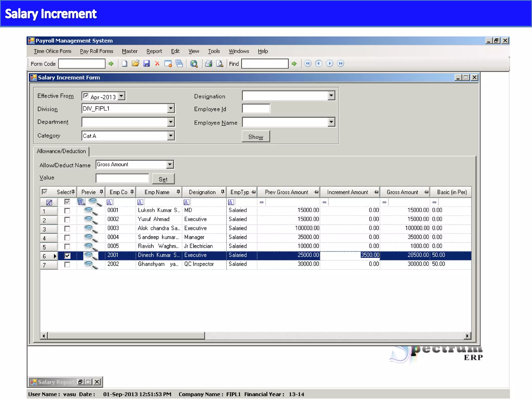Screen dimensions: 532x399
Task: Click the Print Preview magnifier icon
Action: tap(220, 64)
